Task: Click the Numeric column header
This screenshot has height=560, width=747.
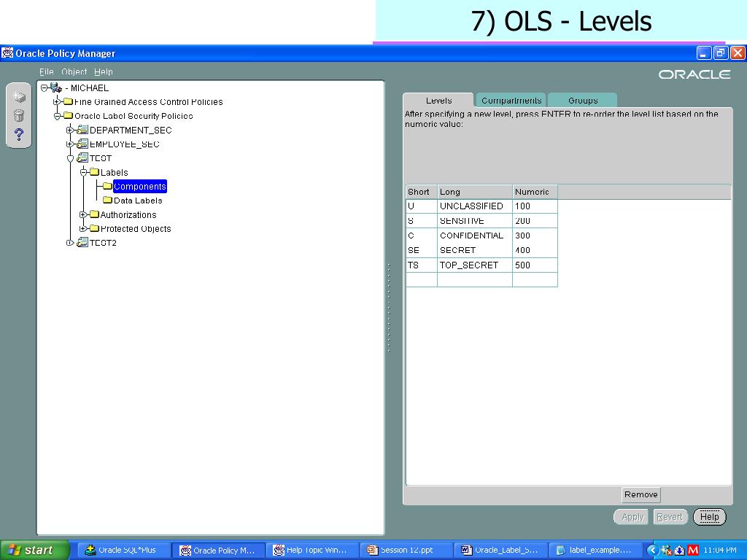Action: pos(535,192)
